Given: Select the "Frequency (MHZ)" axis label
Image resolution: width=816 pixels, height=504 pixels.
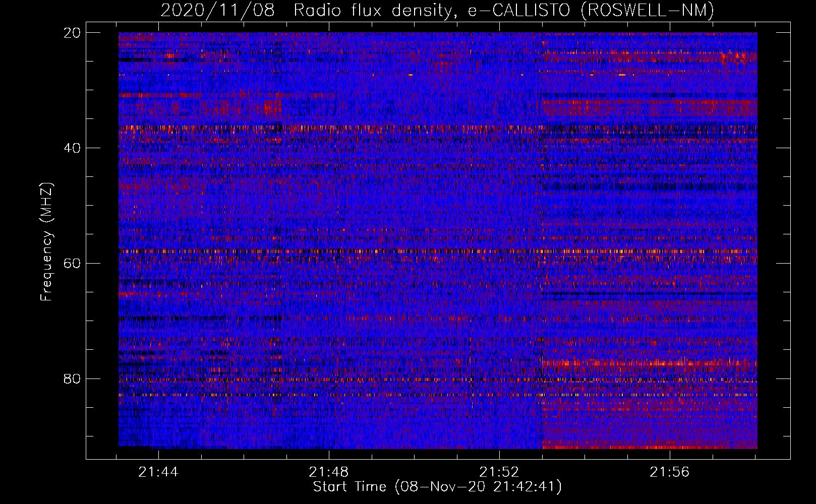Looking at the screenshot, I should pyautogui.click(x=46, y=241).
